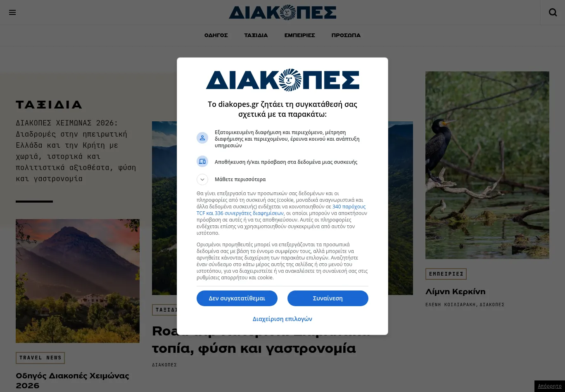Viewport: 565px width, 392px height.
Task: Click the search magnifier icon
Action: (x=553, y=12)
